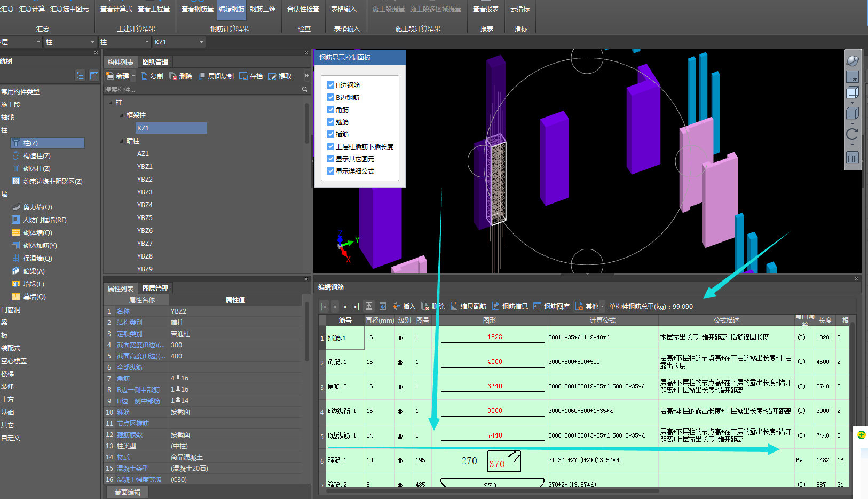Viewport: 868px width, 499px height.
Task: Toggle H边钢筋 checkbox
Action: (330, 85)
